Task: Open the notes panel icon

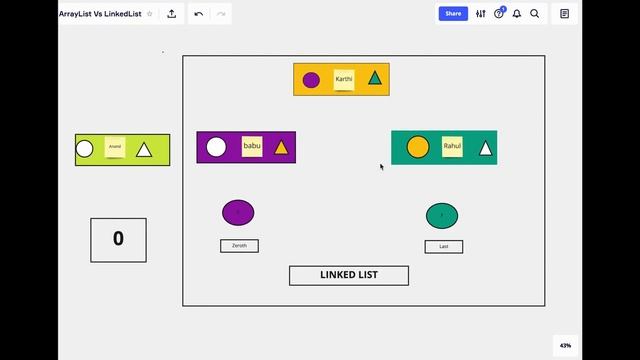Action: pos(564,14)
